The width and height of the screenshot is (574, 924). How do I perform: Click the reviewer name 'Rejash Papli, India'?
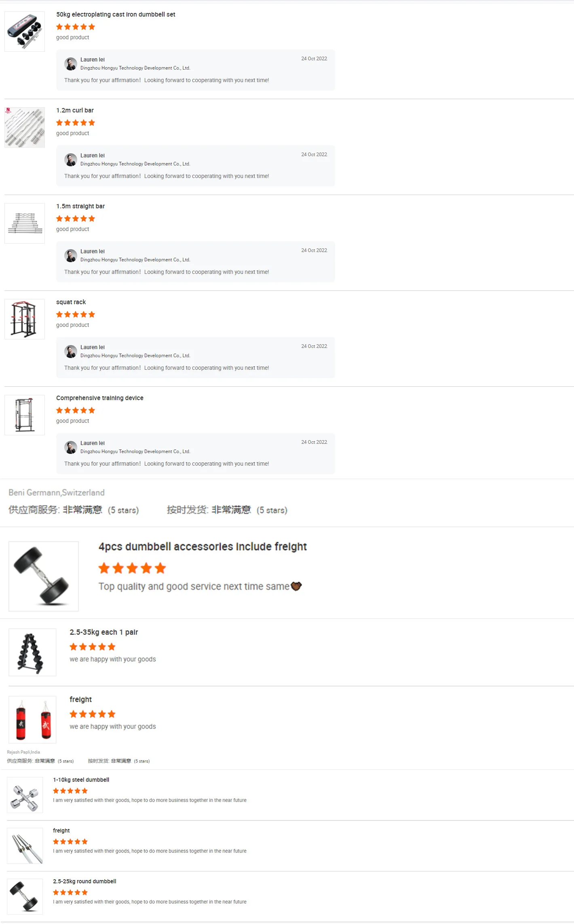23,752
